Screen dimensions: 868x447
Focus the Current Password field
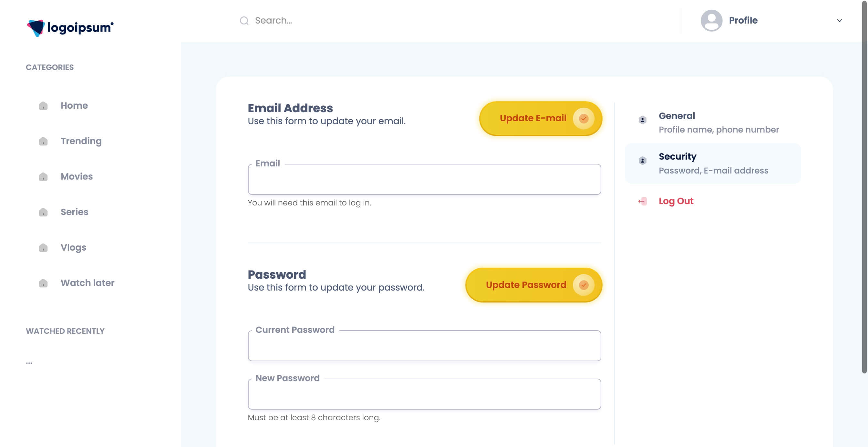pos(424,346)
